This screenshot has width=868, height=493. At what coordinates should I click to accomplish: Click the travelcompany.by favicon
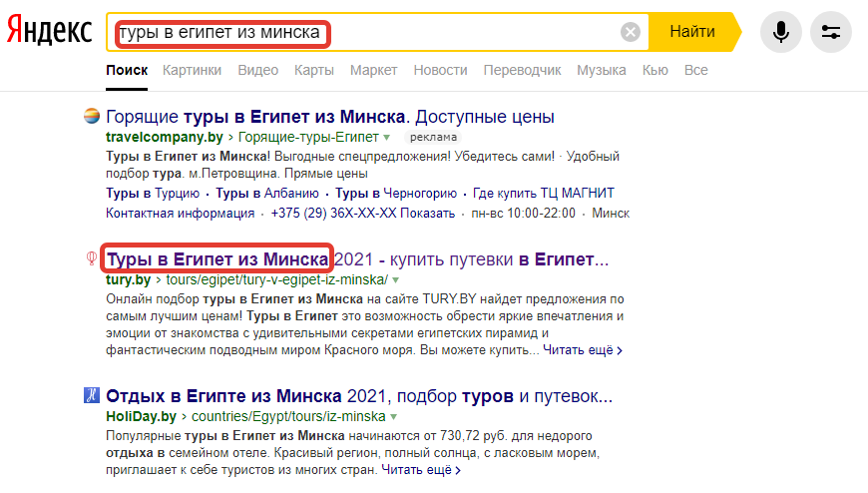(x=92, y=117)
